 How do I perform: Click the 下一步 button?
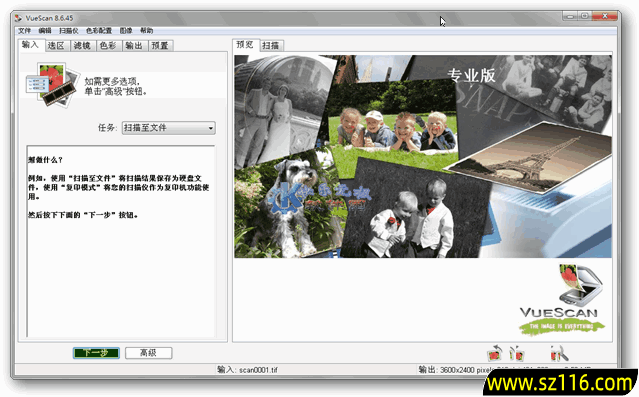click(x=96, y=353)
